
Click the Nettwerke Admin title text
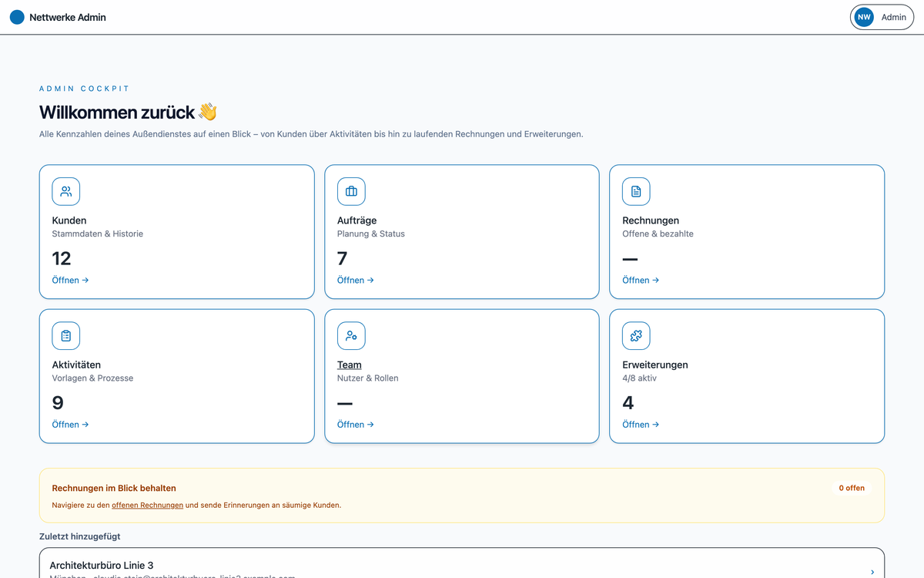68,17
